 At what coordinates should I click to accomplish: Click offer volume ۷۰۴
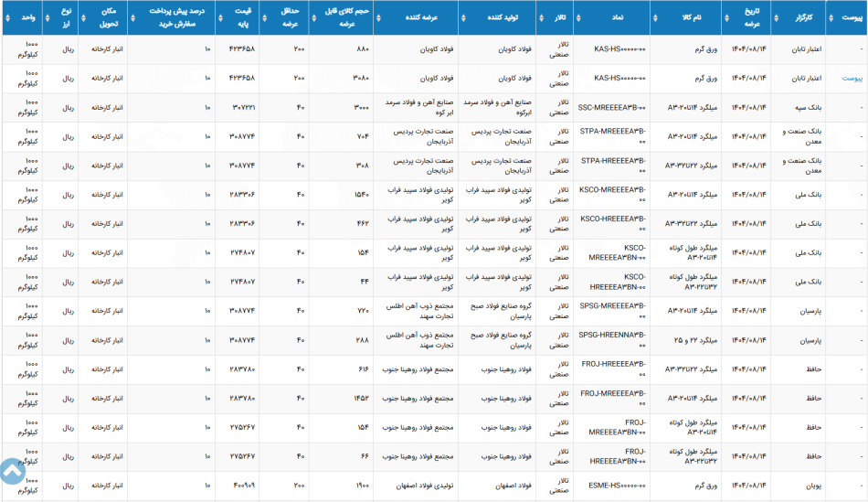pos(363,136)
